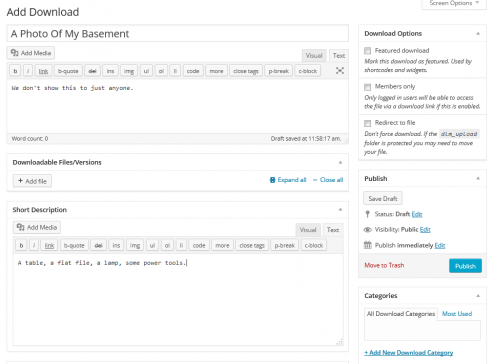This screenshot has height=364, width=494.
Task: Enable the Featured download checkbox
Action: pyautogui.click(x=367, y=51)
